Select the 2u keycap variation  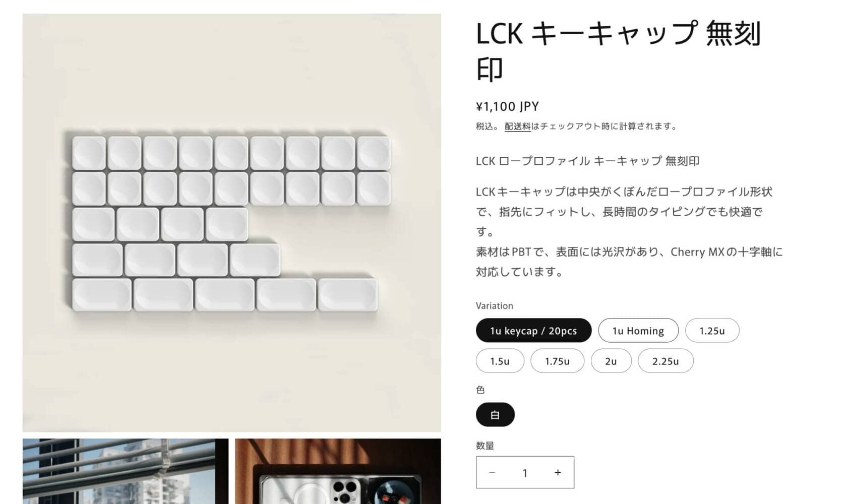click(611, 361)
